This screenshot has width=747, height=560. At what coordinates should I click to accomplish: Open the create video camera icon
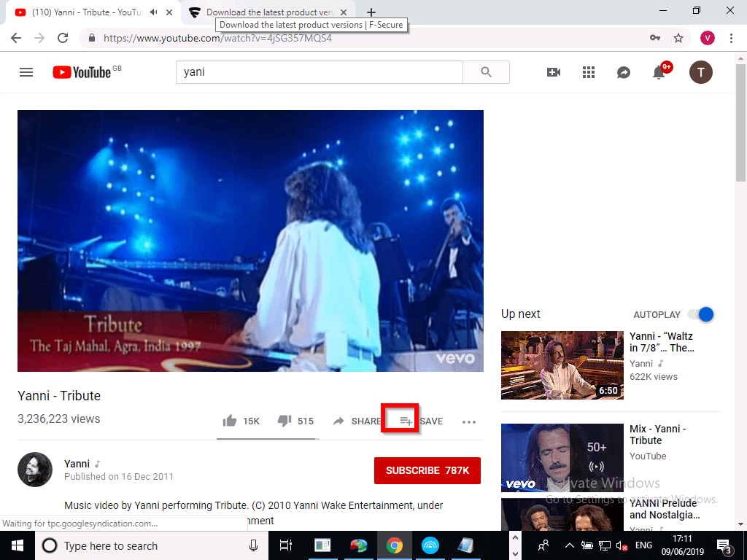(x=553, y=72)
